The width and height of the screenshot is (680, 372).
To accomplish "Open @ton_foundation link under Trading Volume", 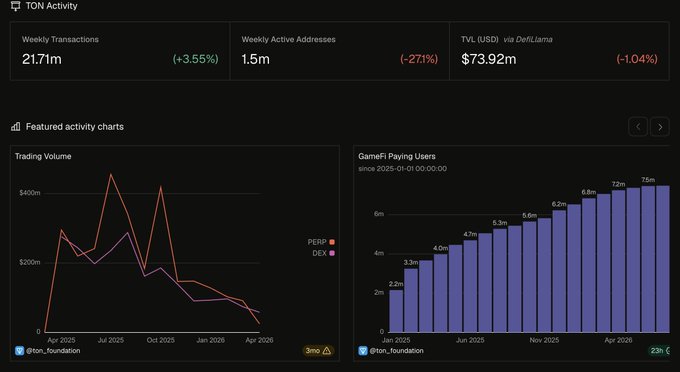I will [53, 350].
